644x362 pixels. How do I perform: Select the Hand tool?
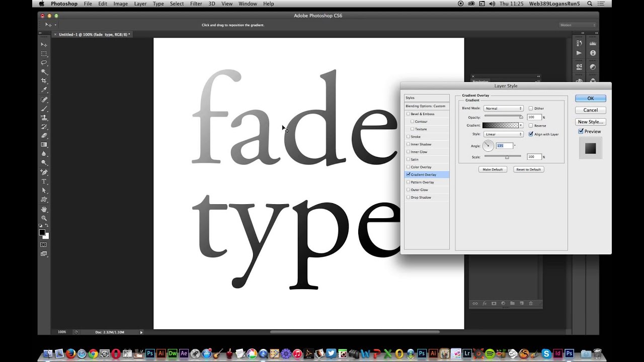coord(44,209)
